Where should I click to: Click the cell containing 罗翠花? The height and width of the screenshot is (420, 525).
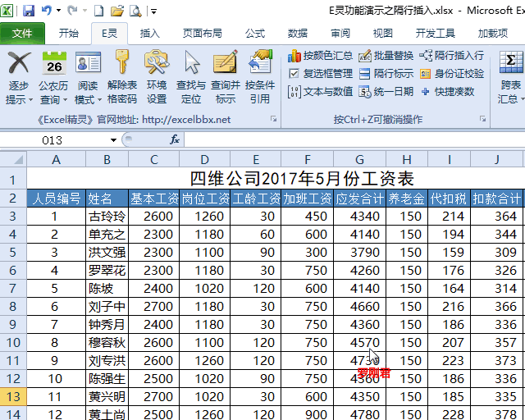[107, 270]
